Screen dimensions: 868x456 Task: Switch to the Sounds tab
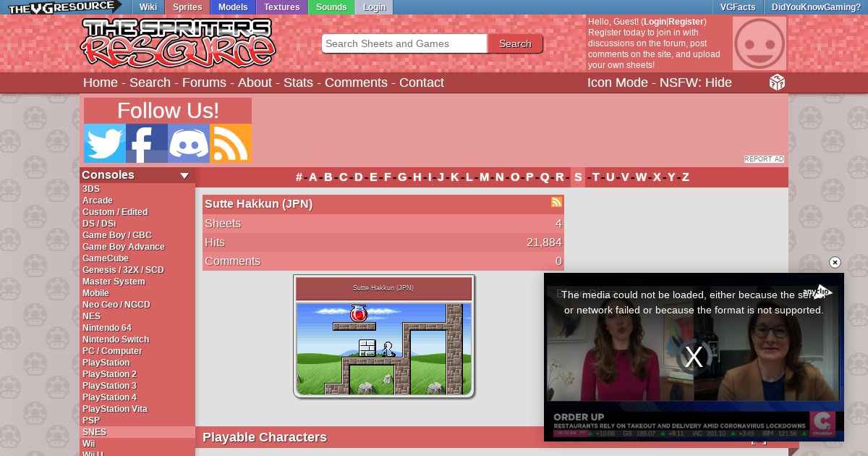(331, 7)
